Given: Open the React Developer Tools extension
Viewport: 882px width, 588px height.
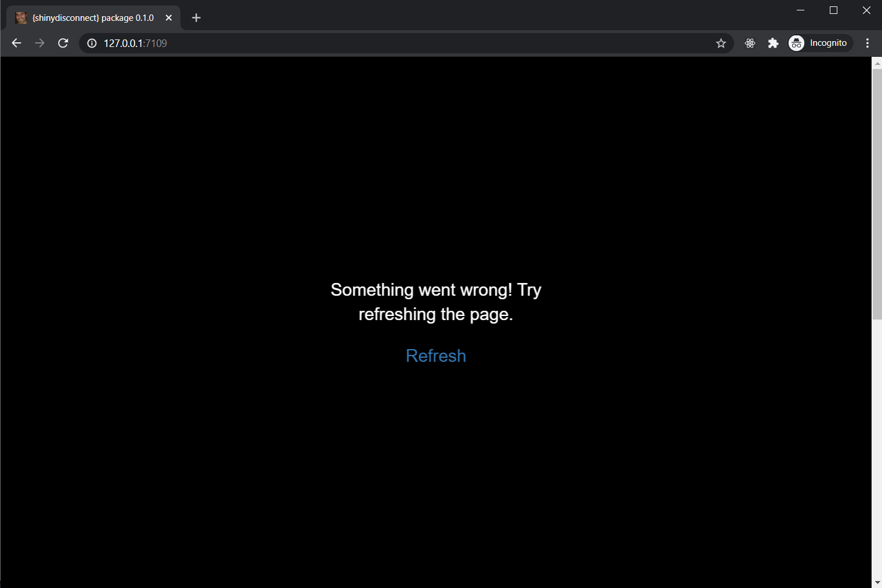Looking at the screenshot, I should tap(750, 43).
